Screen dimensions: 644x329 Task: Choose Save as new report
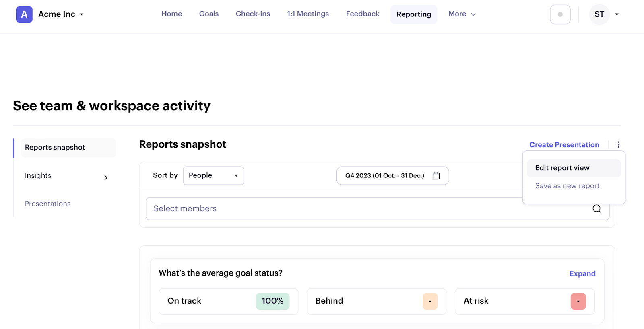click(x=567, y=186)
